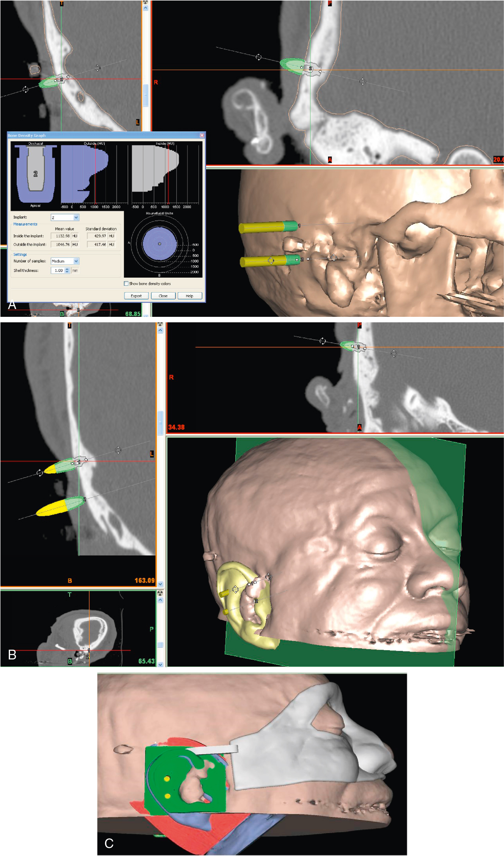This screenshot has width=504, height=856.
Task: Close Bone Density Graph via title bar X
Action: [202, 135]
